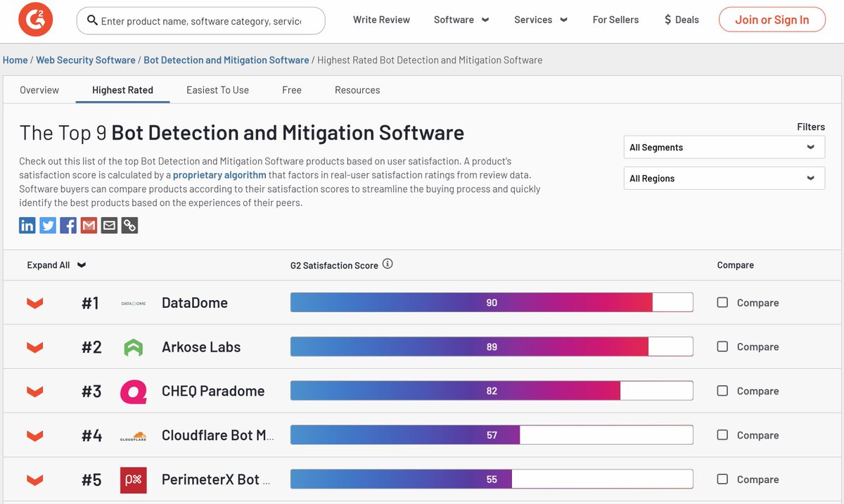Screen dimensions: 844x504
Task: Share the list via Gmail
Action: [89, 225]
